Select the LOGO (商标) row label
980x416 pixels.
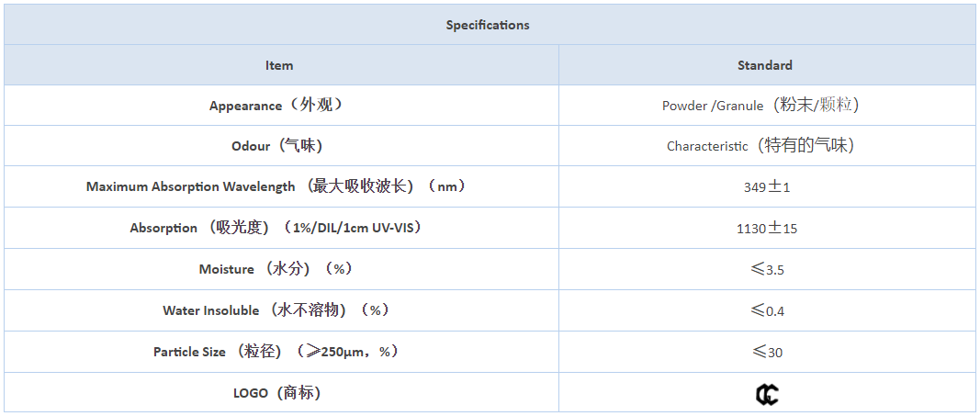pos(276,393)
